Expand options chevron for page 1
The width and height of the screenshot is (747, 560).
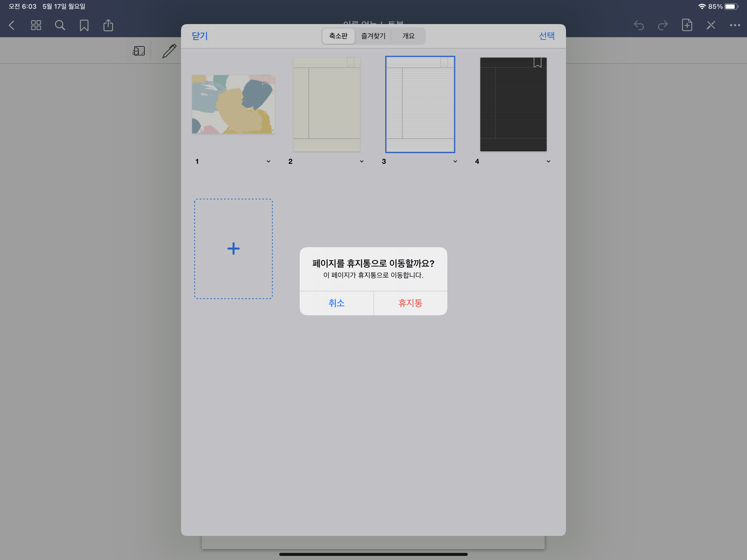coord(269,161)
